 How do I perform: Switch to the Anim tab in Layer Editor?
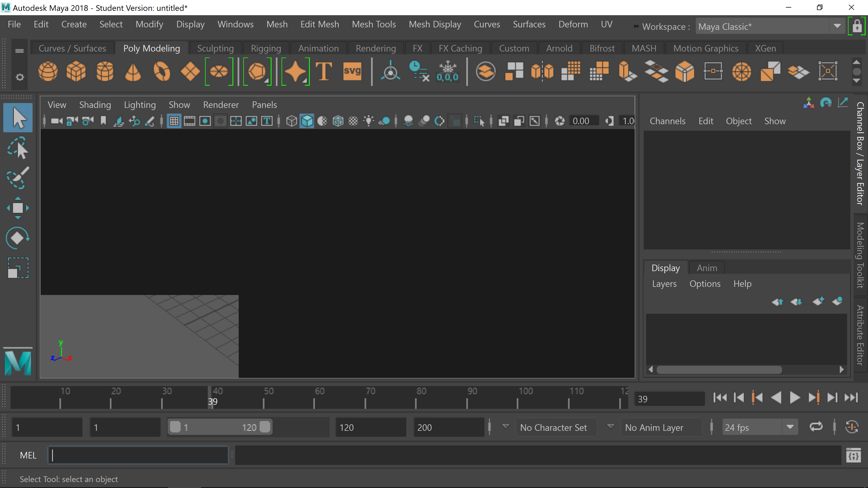(x=707, y=267)
